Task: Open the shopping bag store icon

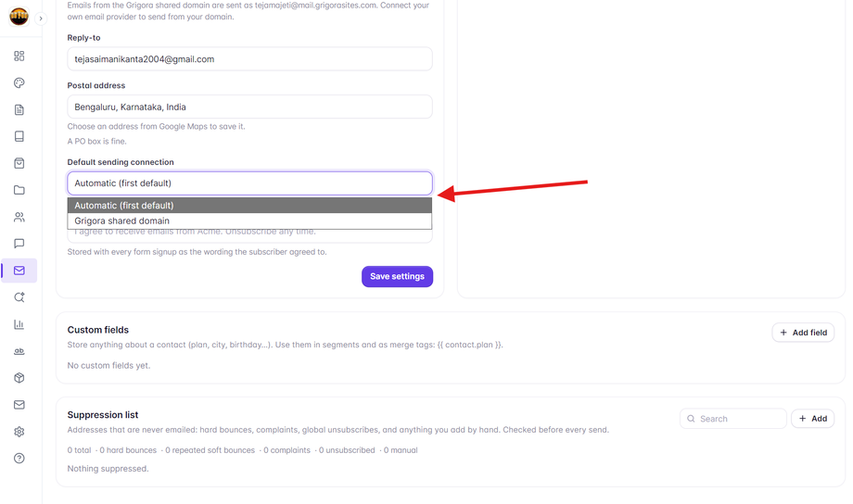Action: coord(19,163)
